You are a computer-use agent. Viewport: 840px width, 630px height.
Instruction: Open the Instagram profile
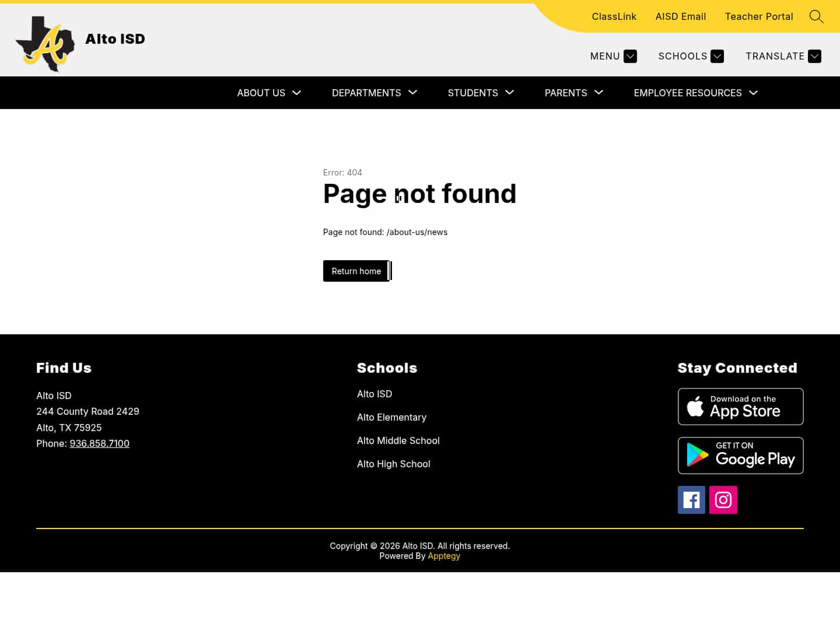click(723, 500)
